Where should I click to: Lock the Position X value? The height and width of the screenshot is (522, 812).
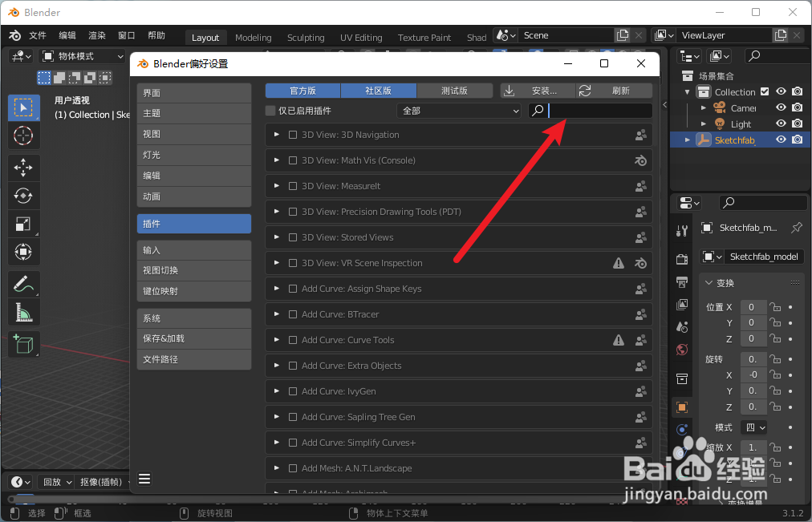click(x=775, y=307)
